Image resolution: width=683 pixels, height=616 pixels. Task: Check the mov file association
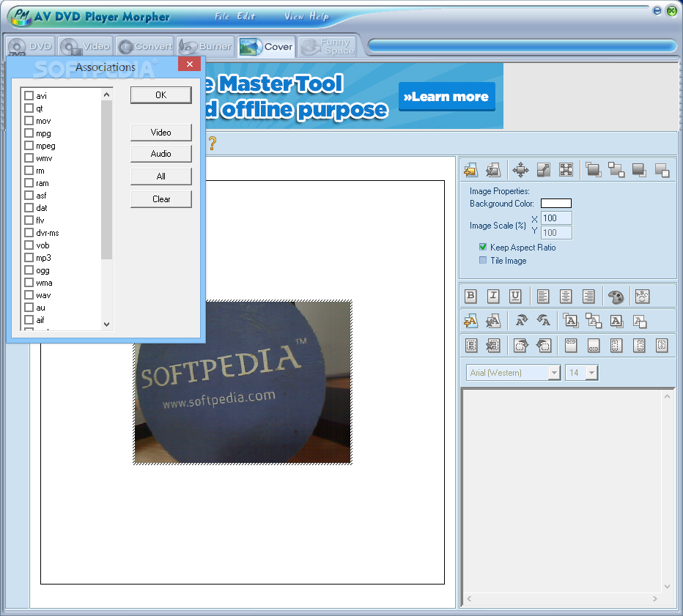point(29,121)
